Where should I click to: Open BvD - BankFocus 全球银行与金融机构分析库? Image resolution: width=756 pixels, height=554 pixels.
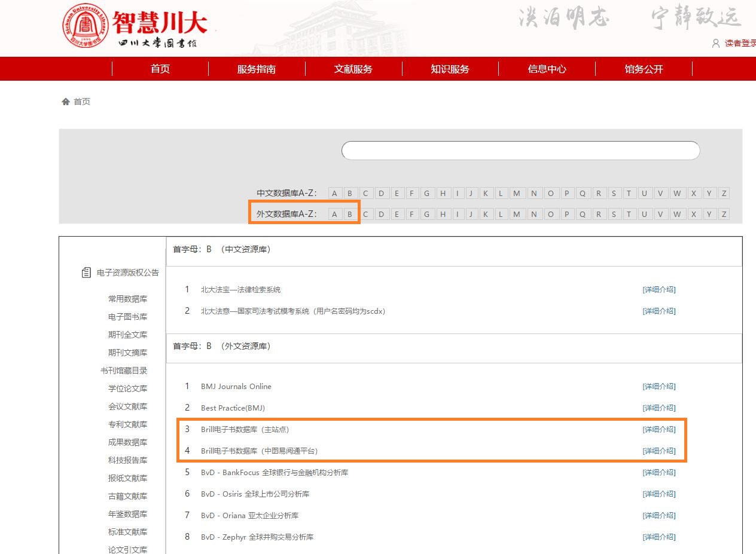[275, 473]
